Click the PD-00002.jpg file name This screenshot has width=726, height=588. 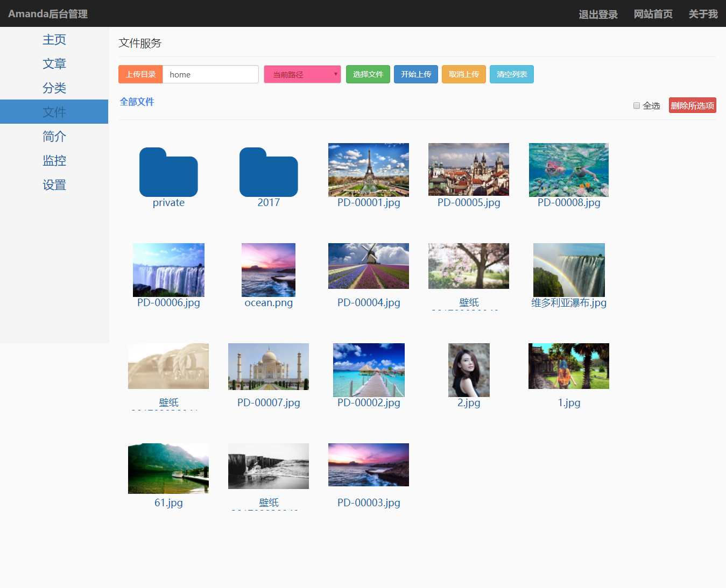(369, 403)
